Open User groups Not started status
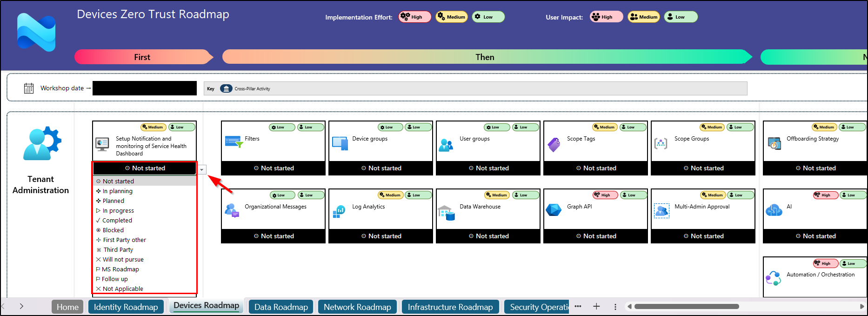This screenshot has width=868, height=316. tap(488, 168)
